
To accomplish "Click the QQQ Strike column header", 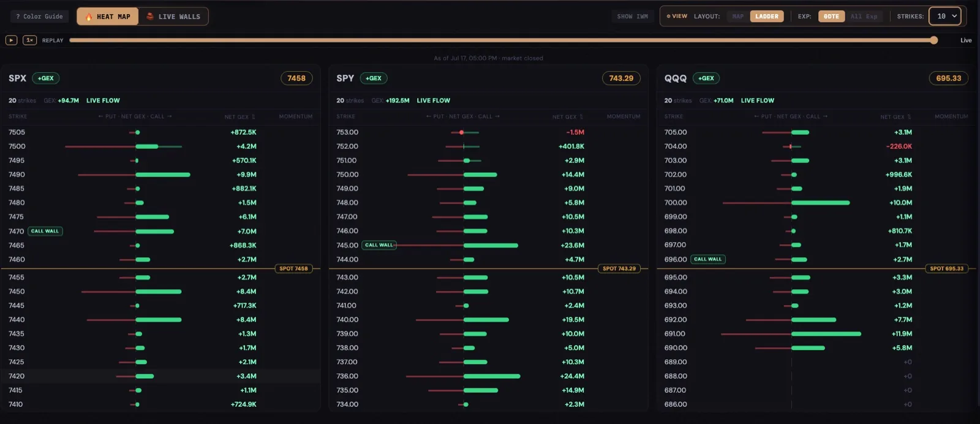I will click(x=674, y=116).
